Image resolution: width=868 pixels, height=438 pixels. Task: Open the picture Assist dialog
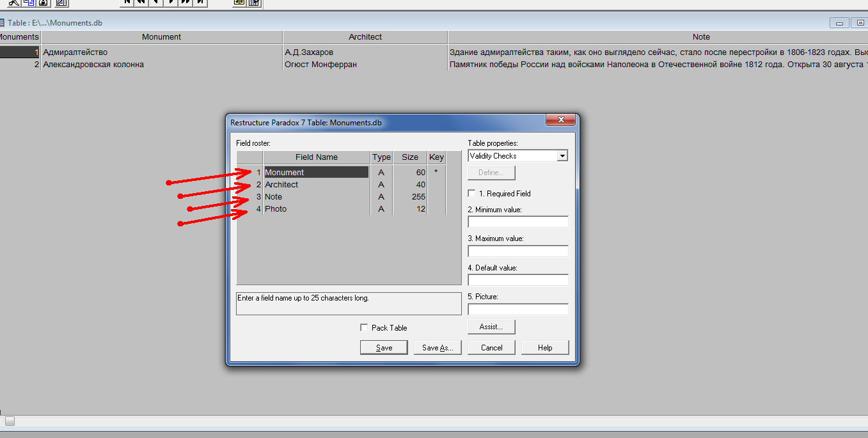491,327
